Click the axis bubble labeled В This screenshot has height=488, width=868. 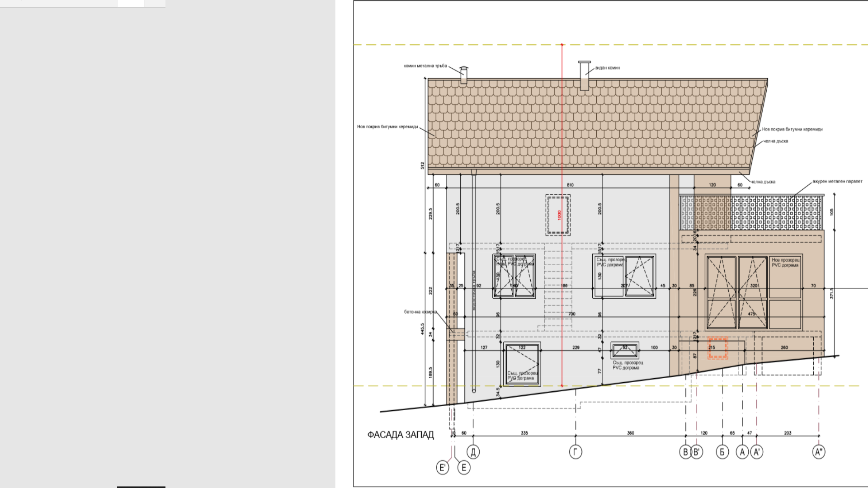pos(685,452)
